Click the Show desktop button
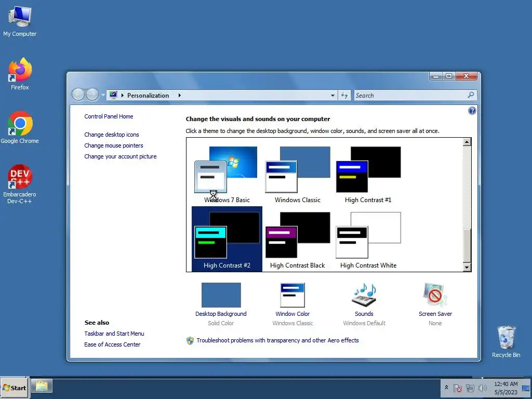The image size is (532, 399). pyautogui.click(x=527, y=388)
